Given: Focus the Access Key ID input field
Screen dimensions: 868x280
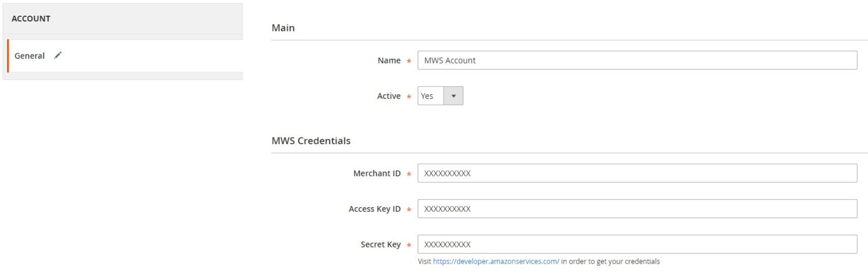Looking at the screenshot, I should coord(637,209).
